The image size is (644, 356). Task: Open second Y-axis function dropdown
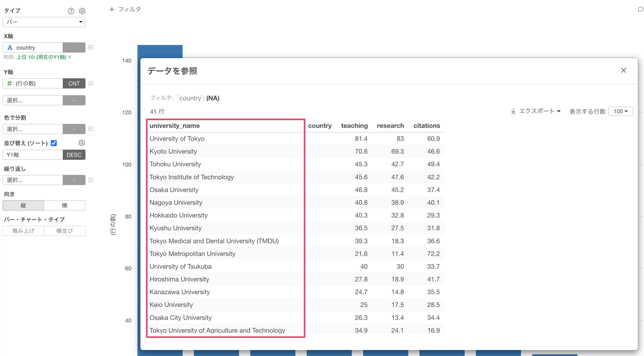74,100
